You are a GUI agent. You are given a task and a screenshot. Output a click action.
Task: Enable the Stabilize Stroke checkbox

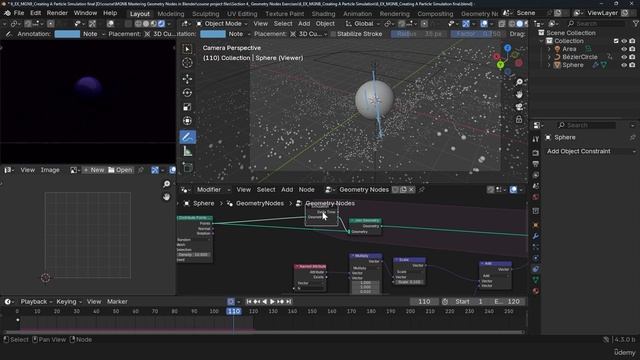(x=333, y=34)
